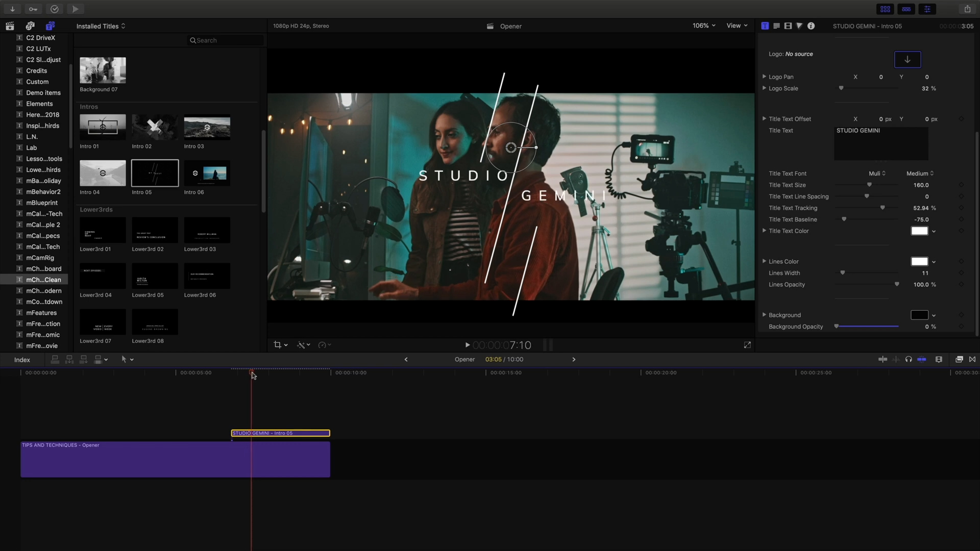
Task: Toggle viewer full screen icon
Action: point(747,345)
